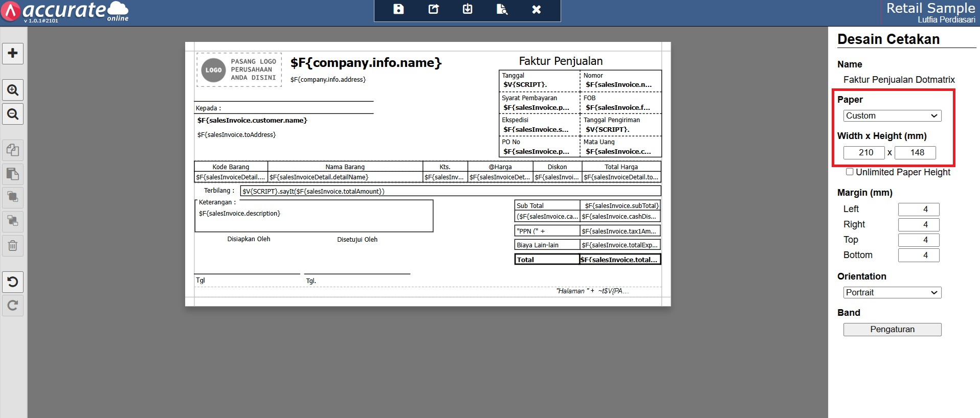This screenshot has width=980, height=418.
Task: Click the send to back icon
Action: pos(13,221)
